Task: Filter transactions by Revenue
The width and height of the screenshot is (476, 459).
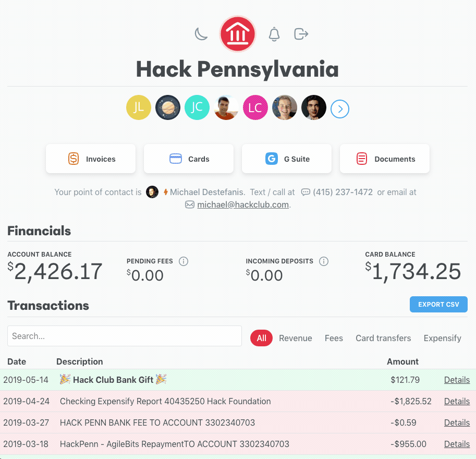Action: [x=296, y=338]
